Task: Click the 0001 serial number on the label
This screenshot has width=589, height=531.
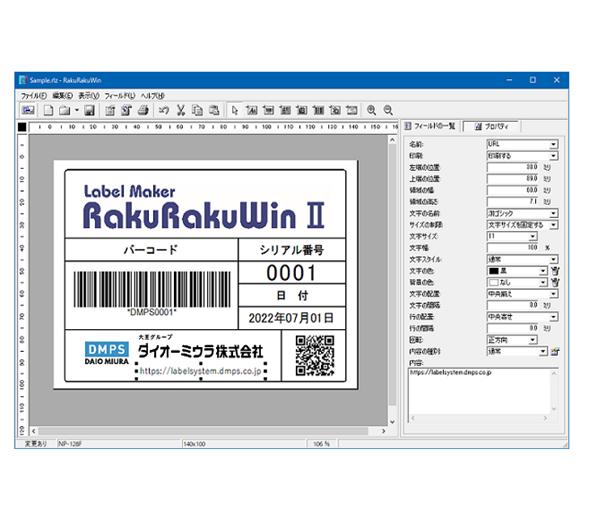Action: pos(291,273)
